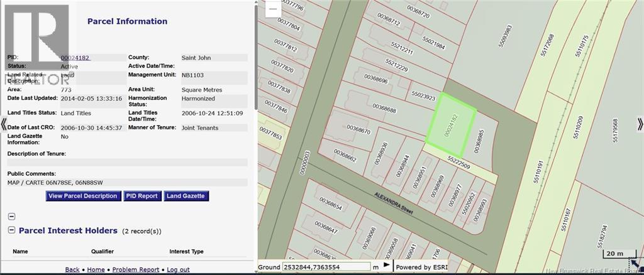Go Back via footer link
Viewport: 644px width, 275px height.
[72, 269]
